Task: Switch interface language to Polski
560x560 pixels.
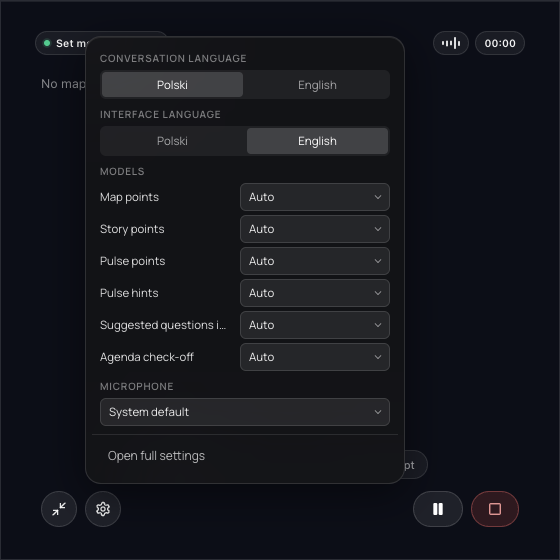Action: (172, 141)
